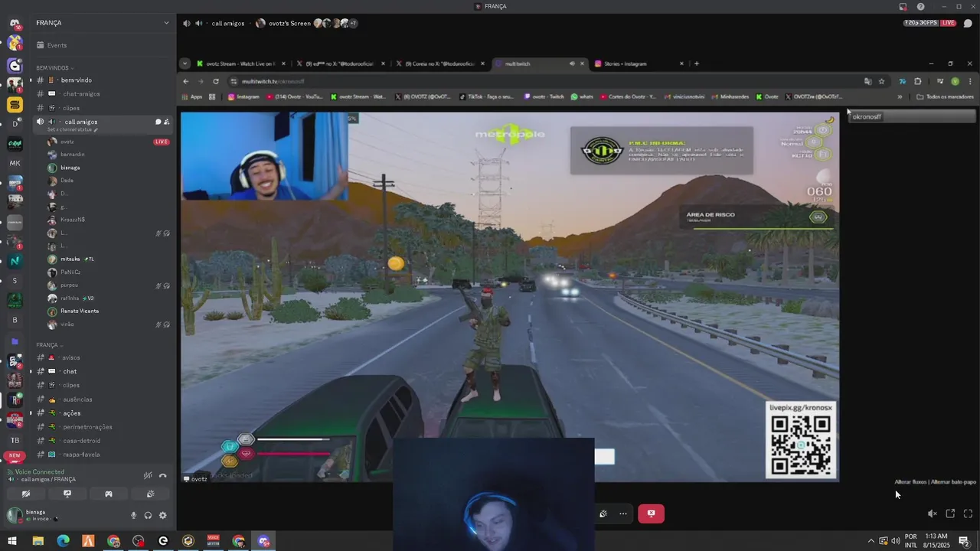
Task: Open Discord inbox icon in title bar
Action: pyautogui.click(x=903, y=7)
